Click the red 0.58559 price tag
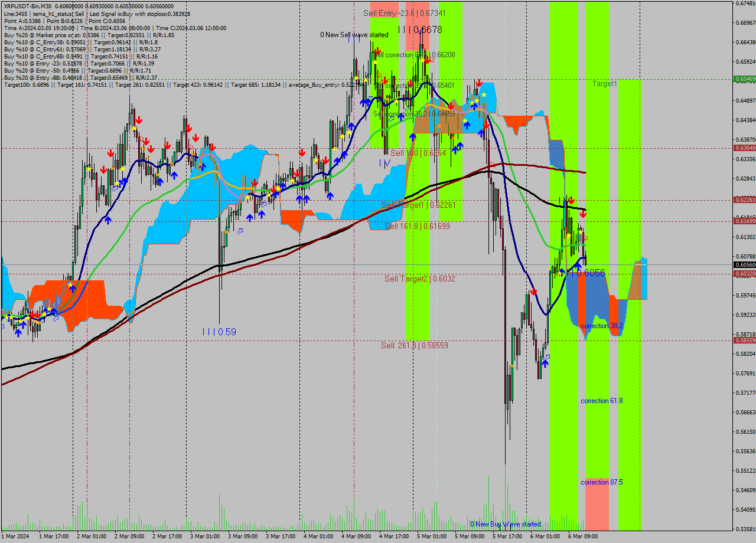The image size is (756, 543). [744, 340]
